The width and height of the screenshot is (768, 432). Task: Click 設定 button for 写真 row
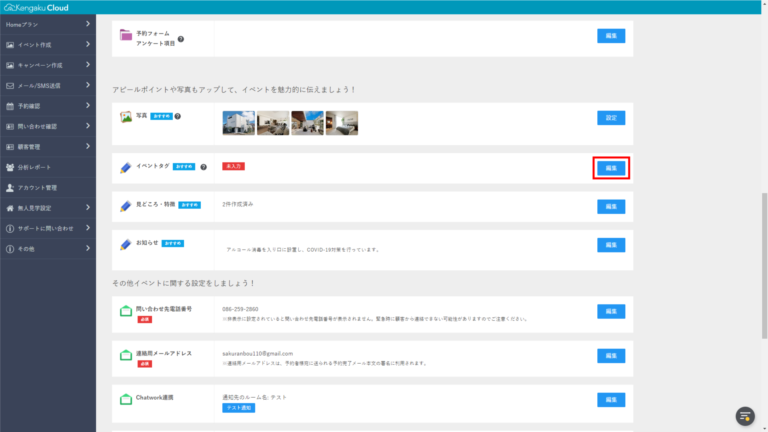pyautogui.click(x=610, y=117)
